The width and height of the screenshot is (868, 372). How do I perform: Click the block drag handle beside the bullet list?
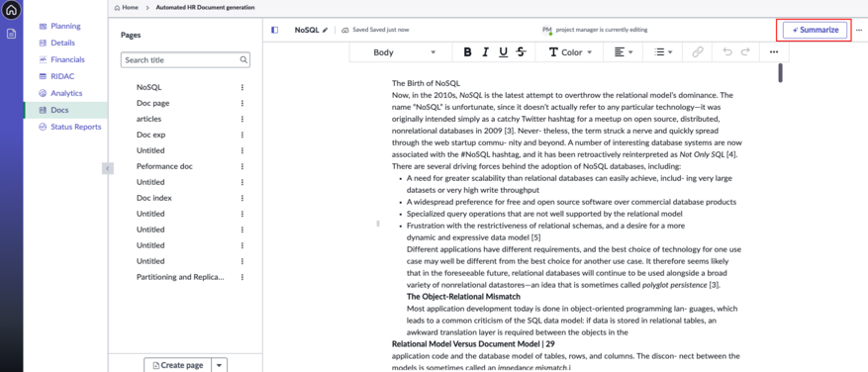coord(378,224)
